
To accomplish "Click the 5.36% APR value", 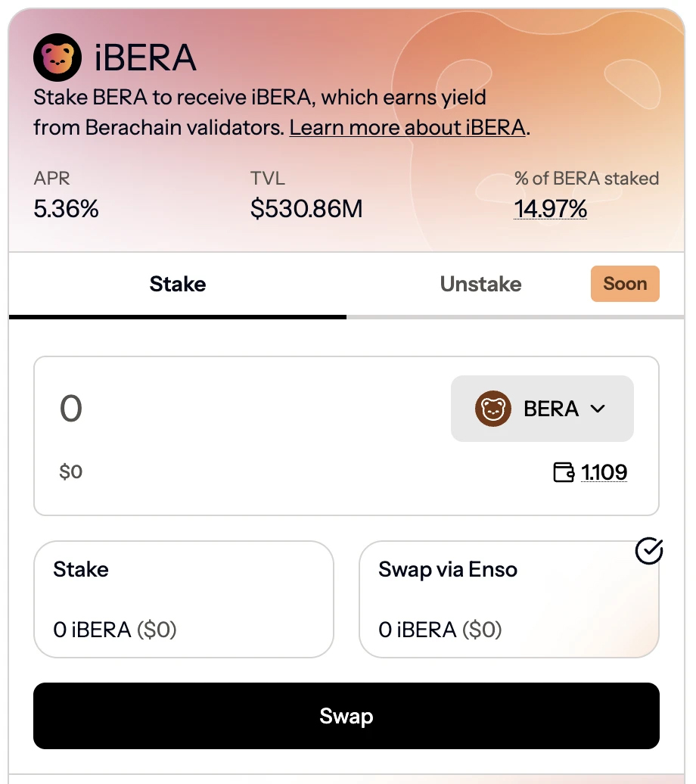I will pyautogui.click(x=67, y=208).
